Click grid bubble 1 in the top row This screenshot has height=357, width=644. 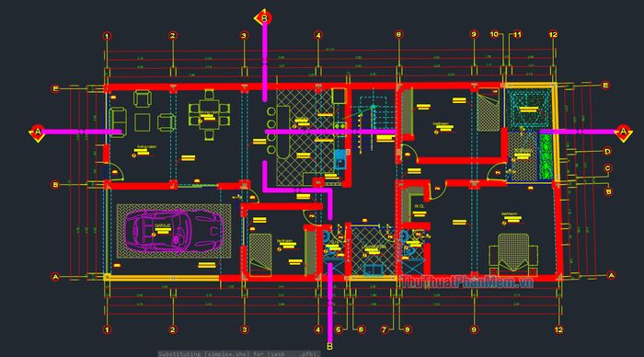pyautogui.click(x=108, y=36)
